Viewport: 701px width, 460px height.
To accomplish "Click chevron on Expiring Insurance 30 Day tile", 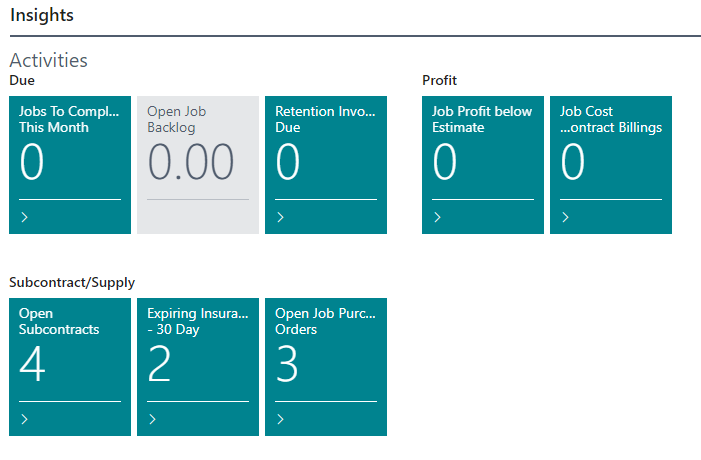I will pyautogui.click(x=152, y=419).
